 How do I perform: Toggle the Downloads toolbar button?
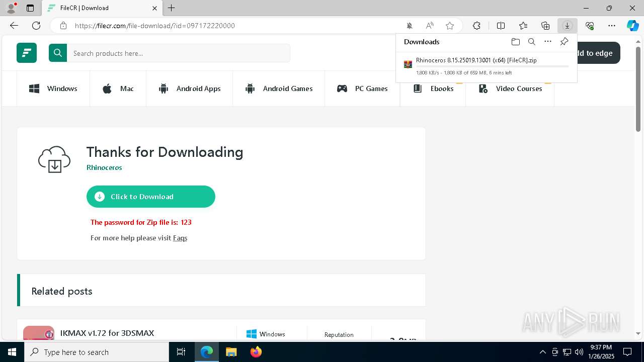click(567, 26)
